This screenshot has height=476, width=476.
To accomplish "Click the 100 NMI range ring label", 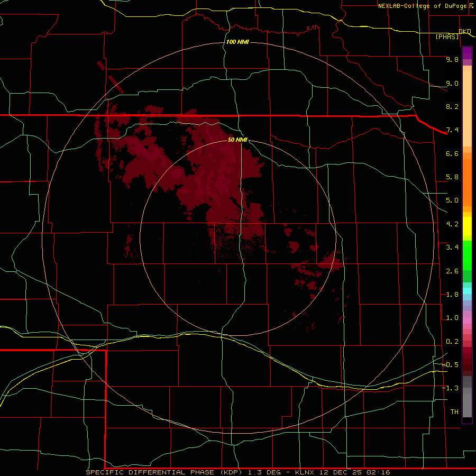I will pyautogui.click(x=237, y=42).
